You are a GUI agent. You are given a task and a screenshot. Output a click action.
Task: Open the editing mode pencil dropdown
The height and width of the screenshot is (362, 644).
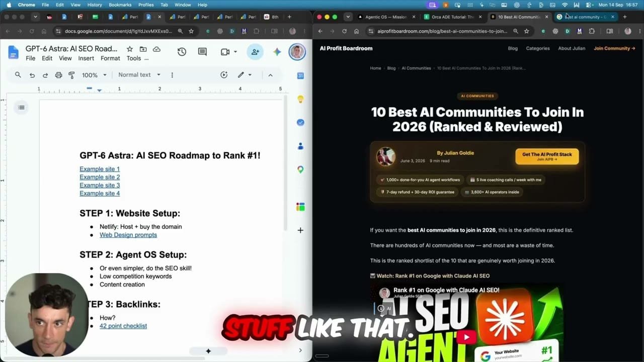tap(245, 75)
